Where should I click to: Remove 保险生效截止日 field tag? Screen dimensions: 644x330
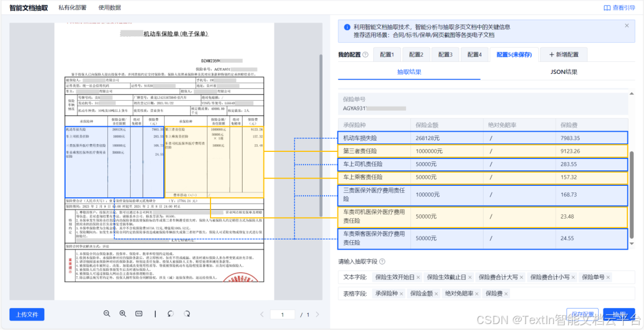tap(470, 278)
